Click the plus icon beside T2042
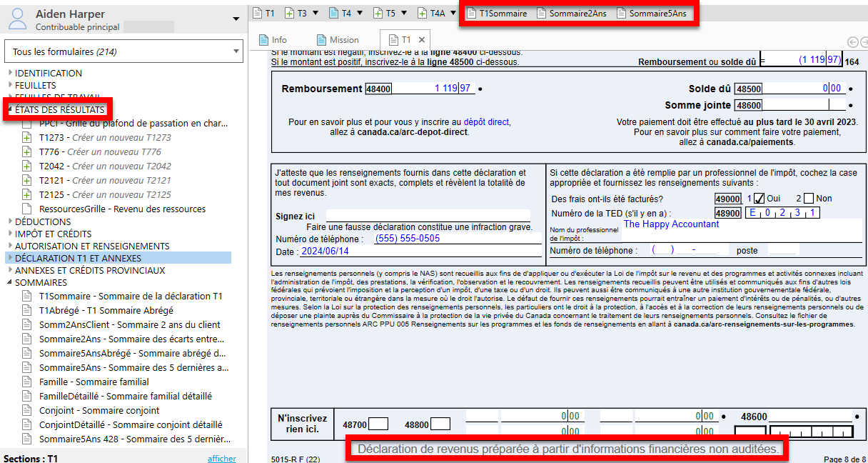The width and height of the screenshot is (868, 463). coord(27,166)
